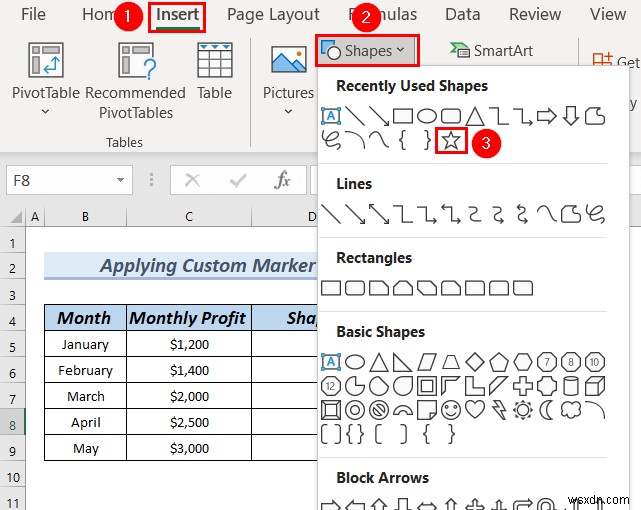Open Recommended PivotTables
The height and width of the screenshot is (510, 641).
136,80
